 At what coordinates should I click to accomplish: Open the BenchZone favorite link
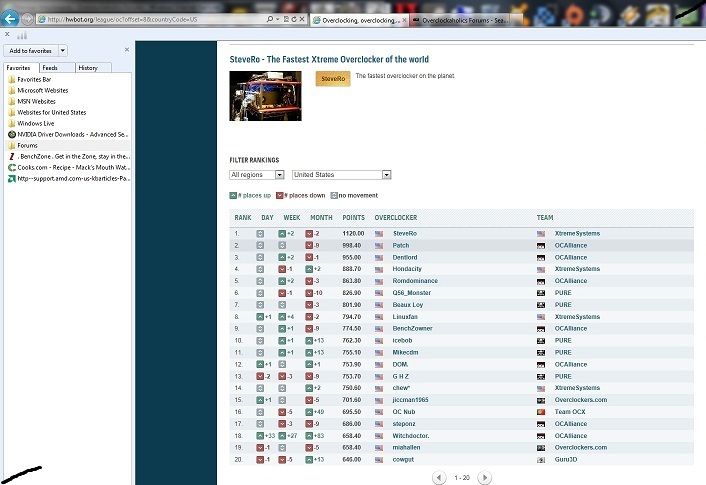[72, 156]
